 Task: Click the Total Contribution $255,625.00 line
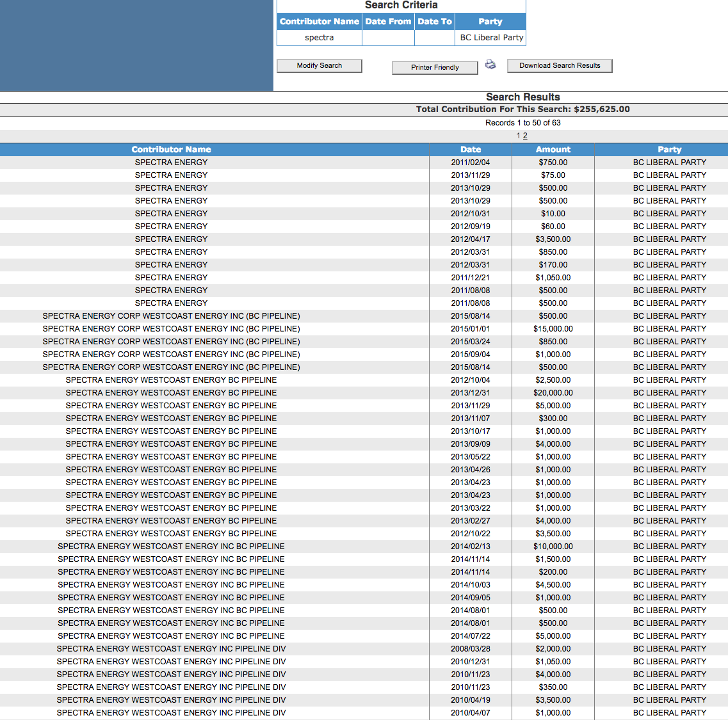point(522,109)
